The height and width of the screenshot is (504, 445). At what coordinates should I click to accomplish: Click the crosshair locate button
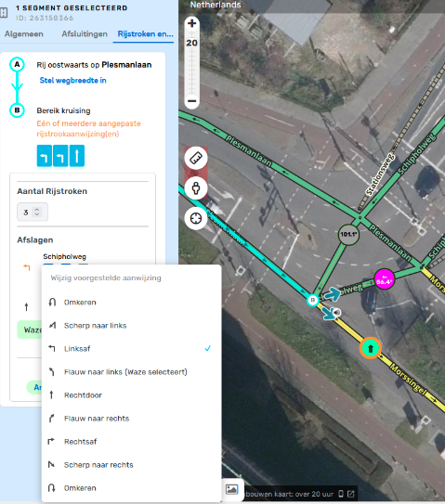196,218
